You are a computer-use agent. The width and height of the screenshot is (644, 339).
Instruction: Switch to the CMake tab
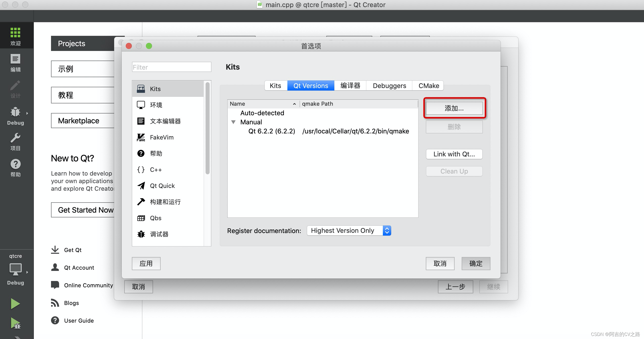429,86
